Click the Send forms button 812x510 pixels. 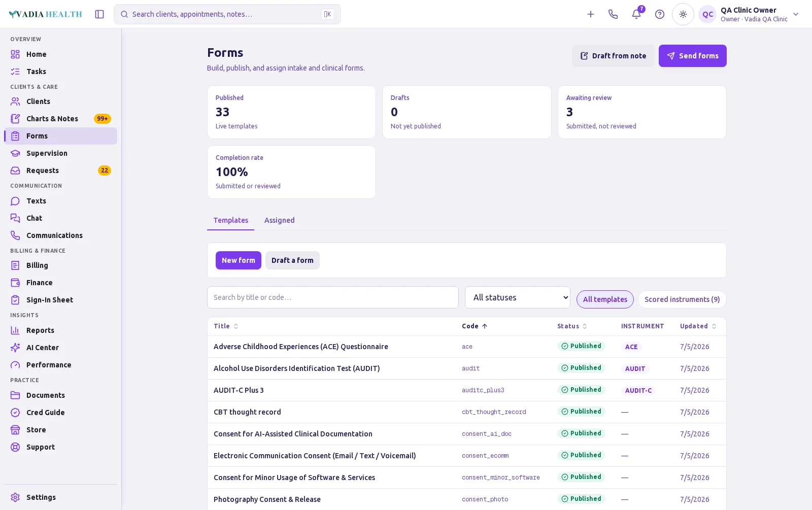point(693,56)
